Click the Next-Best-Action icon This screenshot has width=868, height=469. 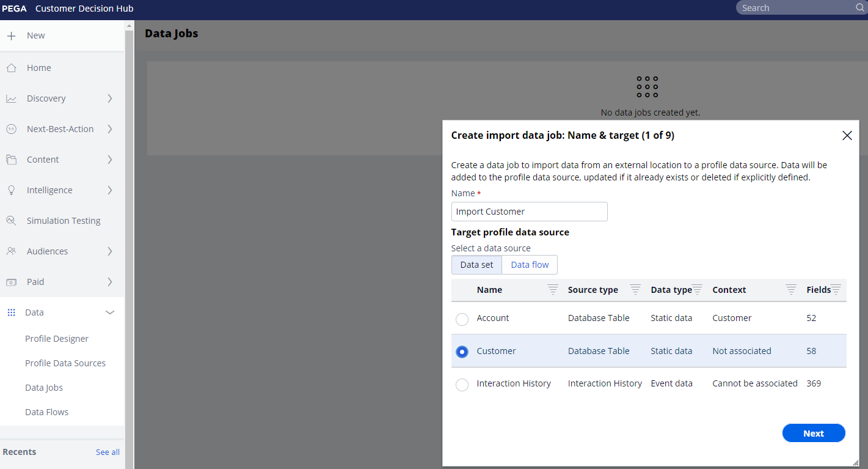[x=11, y=129]
